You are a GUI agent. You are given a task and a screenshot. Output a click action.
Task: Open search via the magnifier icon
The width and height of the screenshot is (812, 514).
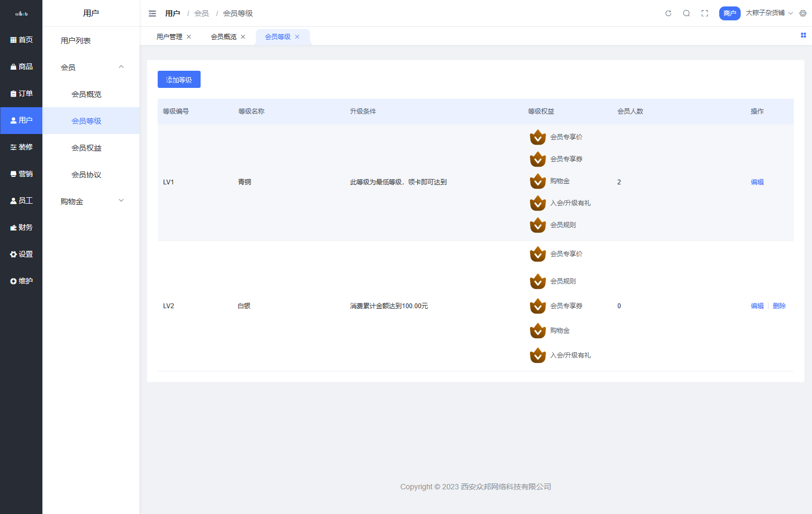pos(686,13)
